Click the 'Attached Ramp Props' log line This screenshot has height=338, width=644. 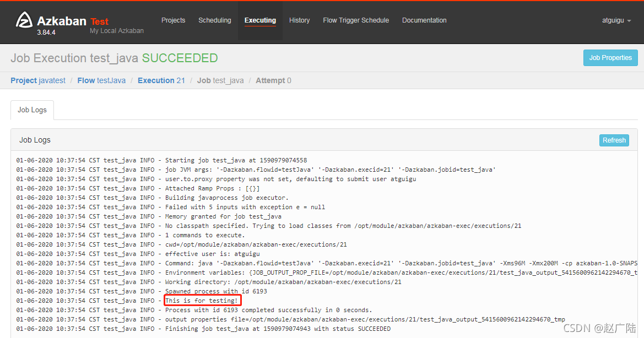[138, 189]
